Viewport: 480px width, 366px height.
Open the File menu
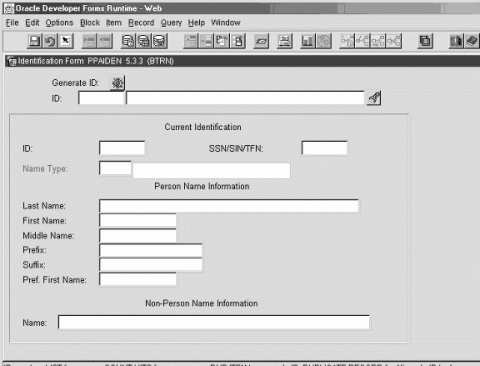(12, 23)
